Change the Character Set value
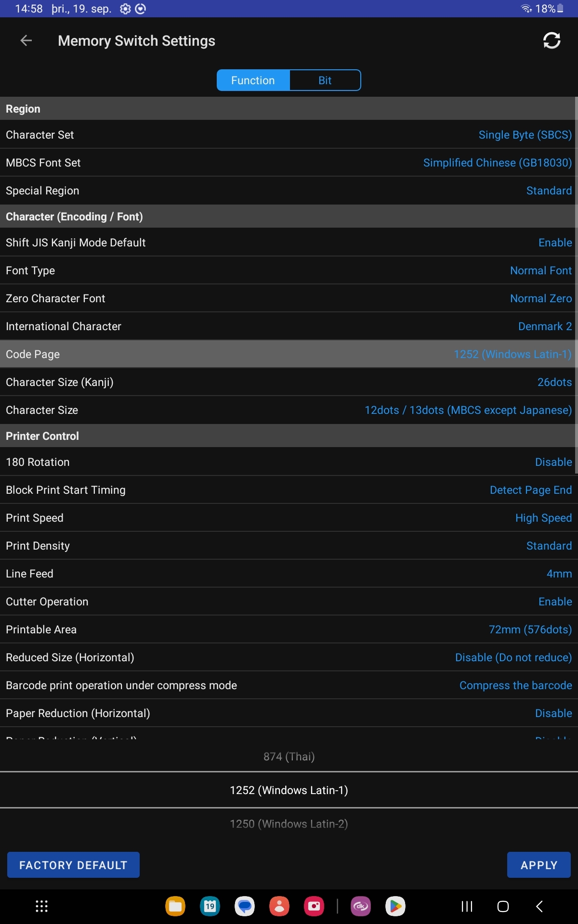This screenshot has width=578, height=924. click(x=525, y=135)
